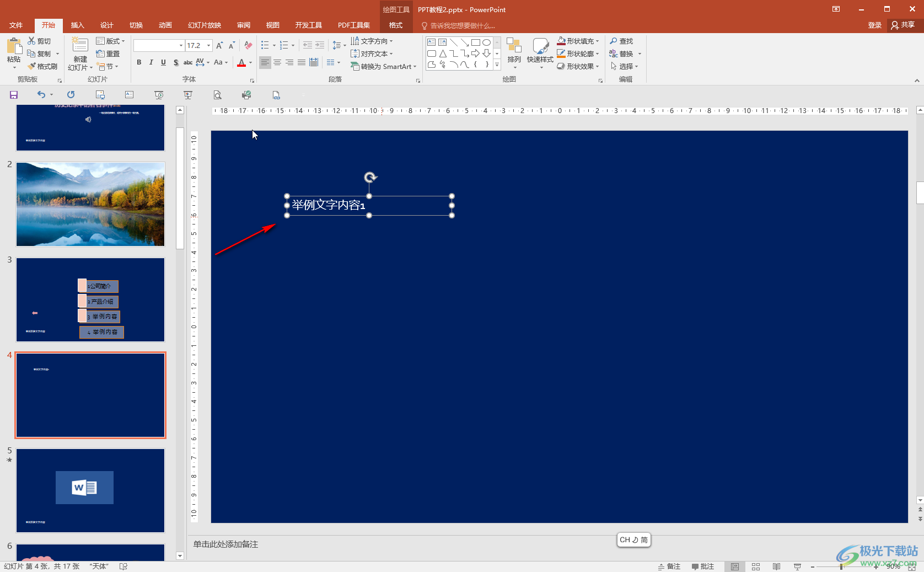
Task: Expand the shapes gallery More arrow
Action: pos(497,65)
